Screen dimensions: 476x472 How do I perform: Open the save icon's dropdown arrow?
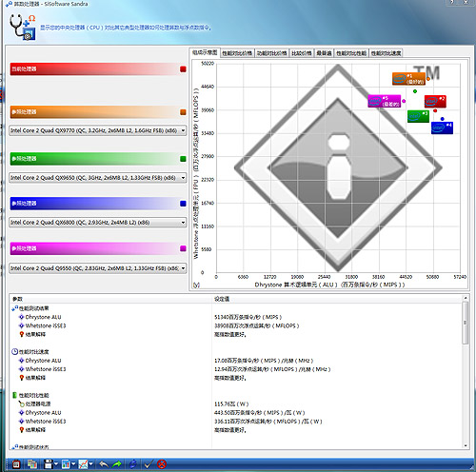[56, 464]
